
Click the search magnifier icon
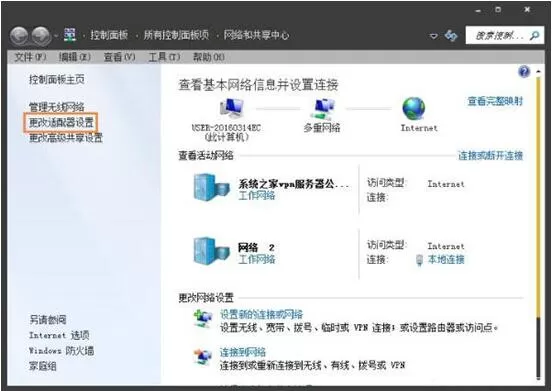tap(534, 35)
